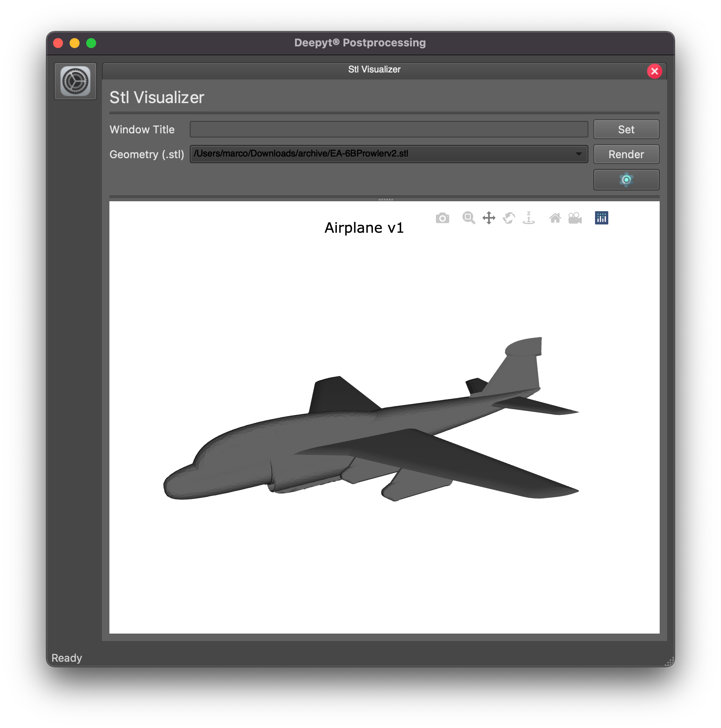Close the Deepyt window with red traffic light
The image size is (721, 728).
(x=58, y=43)
